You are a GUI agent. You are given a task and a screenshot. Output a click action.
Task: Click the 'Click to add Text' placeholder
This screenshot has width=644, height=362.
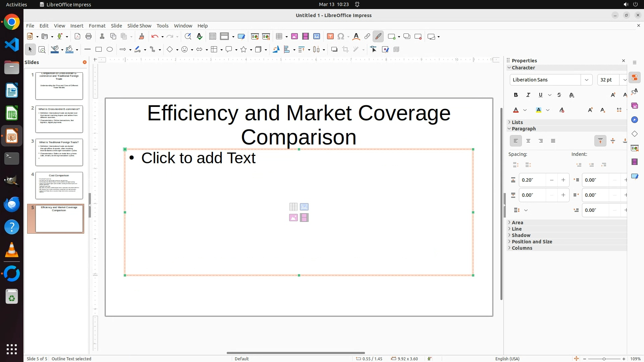[x=198, y=158]
